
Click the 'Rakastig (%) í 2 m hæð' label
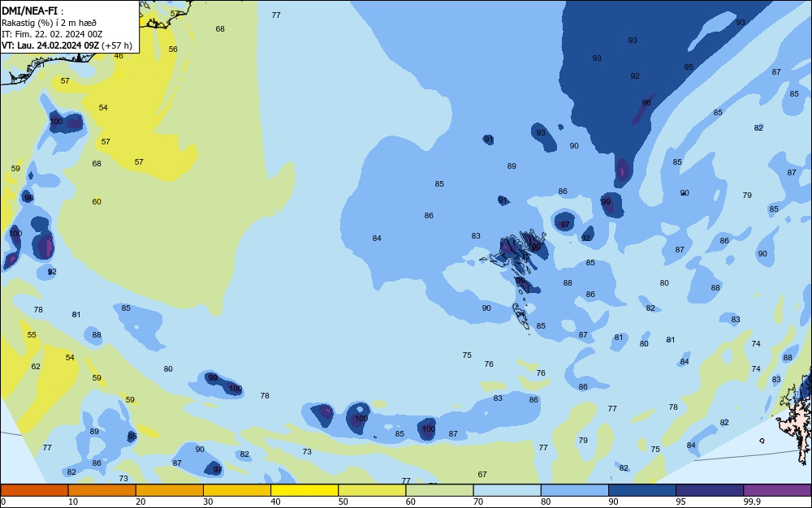[49, 23]
